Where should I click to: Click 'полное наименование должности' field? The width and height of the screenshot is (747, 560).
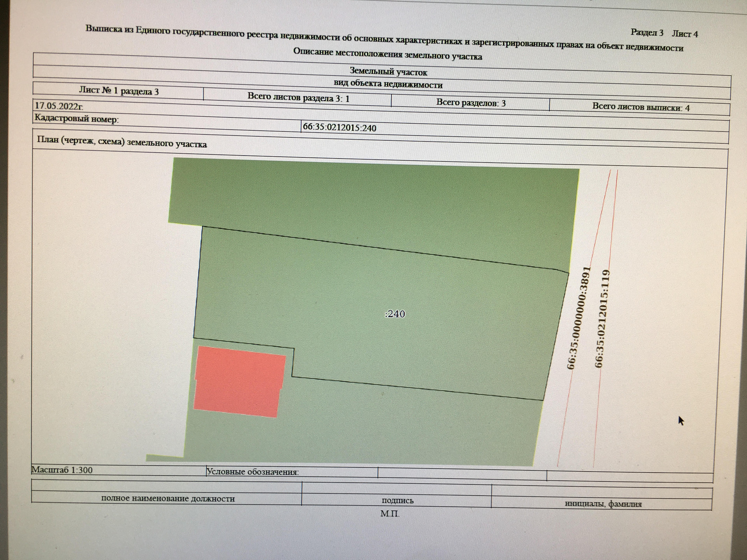click(168, 498)
